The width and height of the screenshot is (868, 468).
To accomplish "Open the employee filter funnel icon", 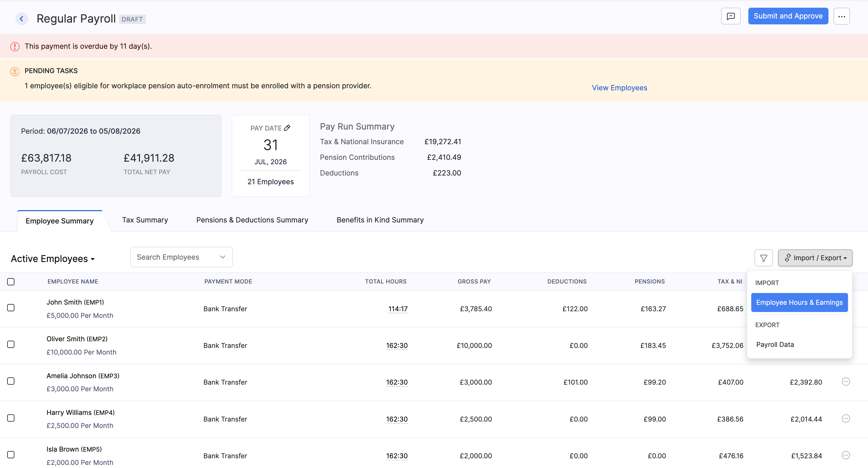I will (x=763, y=258).
